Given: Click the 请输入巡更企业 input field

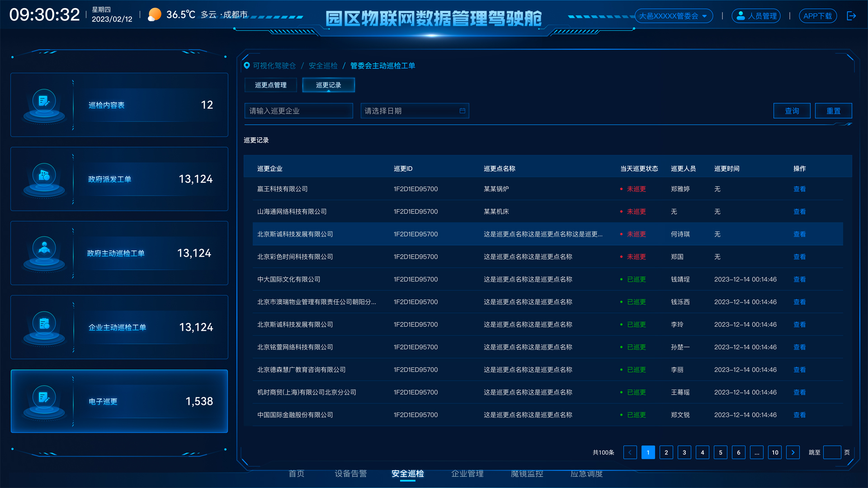Looking at the screenshot, I should (x=298, y=111).
